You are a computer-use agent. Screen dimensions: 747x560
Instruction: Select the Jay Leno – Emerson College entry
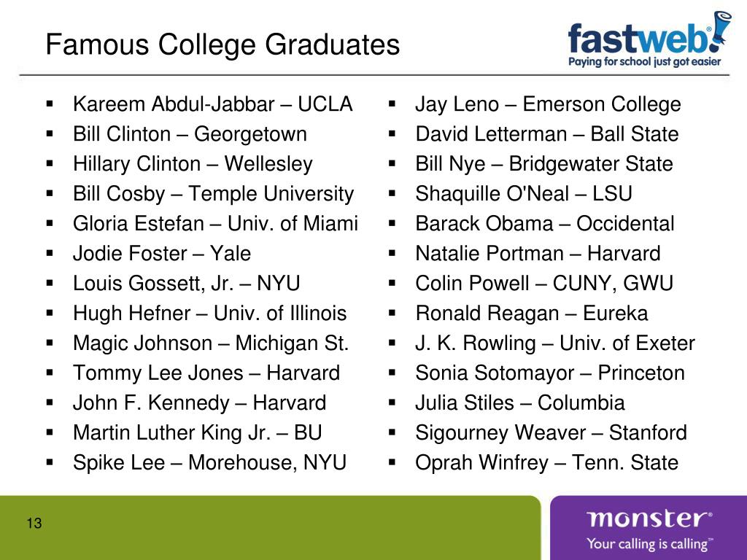click(x=548, y=104)
